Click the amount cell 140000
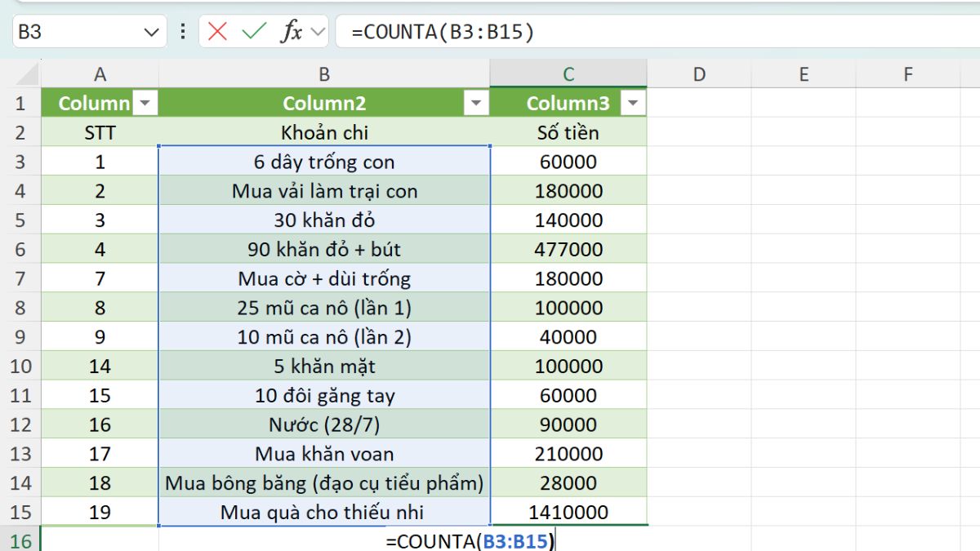The width and height of the screenshot is (980, 551). click(568, 220)
